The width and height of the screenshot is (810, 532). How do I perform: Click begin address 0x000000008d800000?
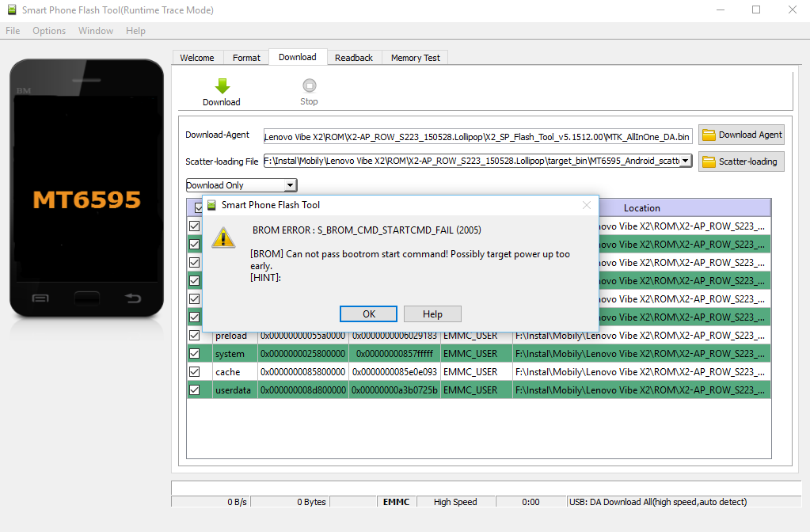pyautogui.click(x=303, y=390)
